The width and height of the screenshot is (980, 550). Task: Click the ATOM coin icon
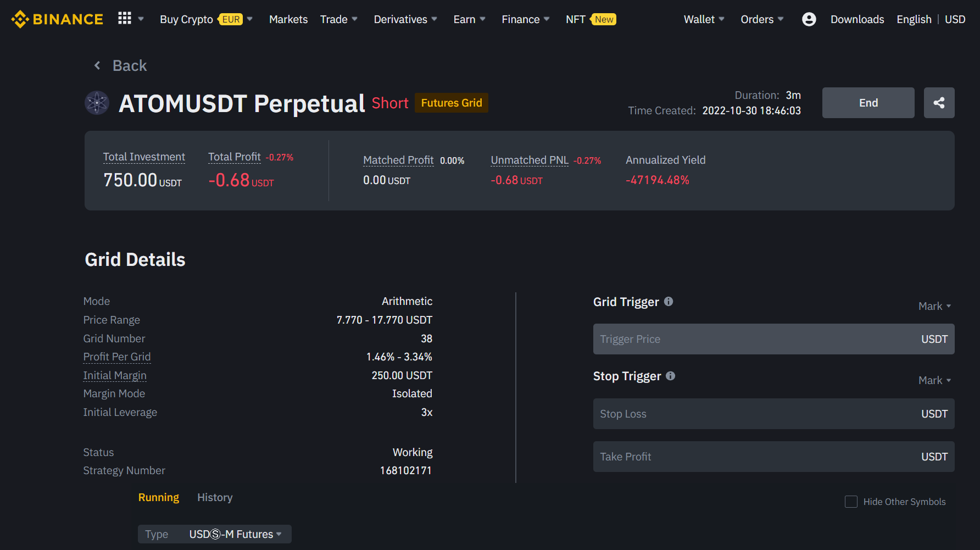pos(97,103)
